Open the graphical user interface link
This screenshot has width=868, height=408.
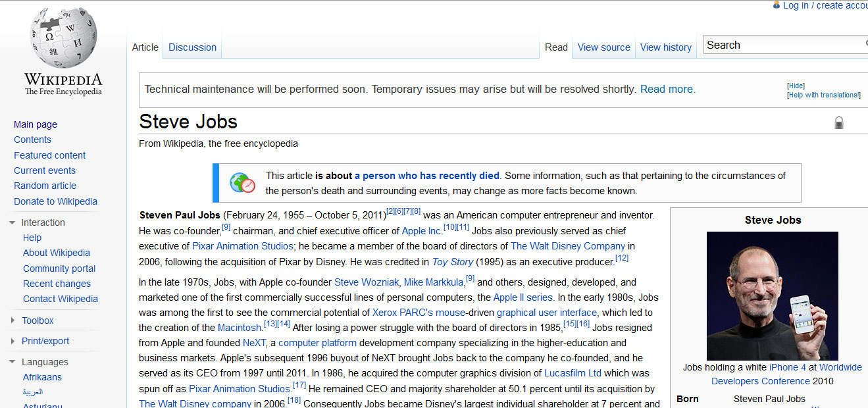547,313
